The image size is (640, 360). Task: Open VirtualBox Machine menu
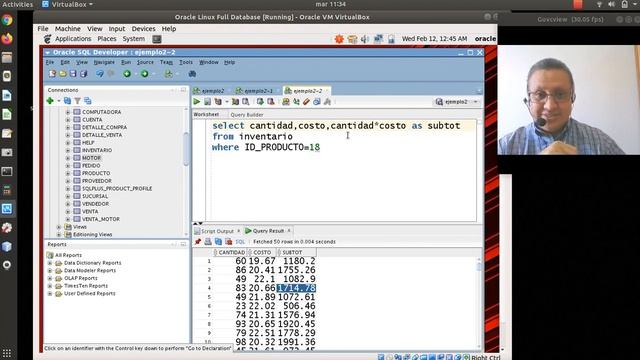(x=68, y=29)
